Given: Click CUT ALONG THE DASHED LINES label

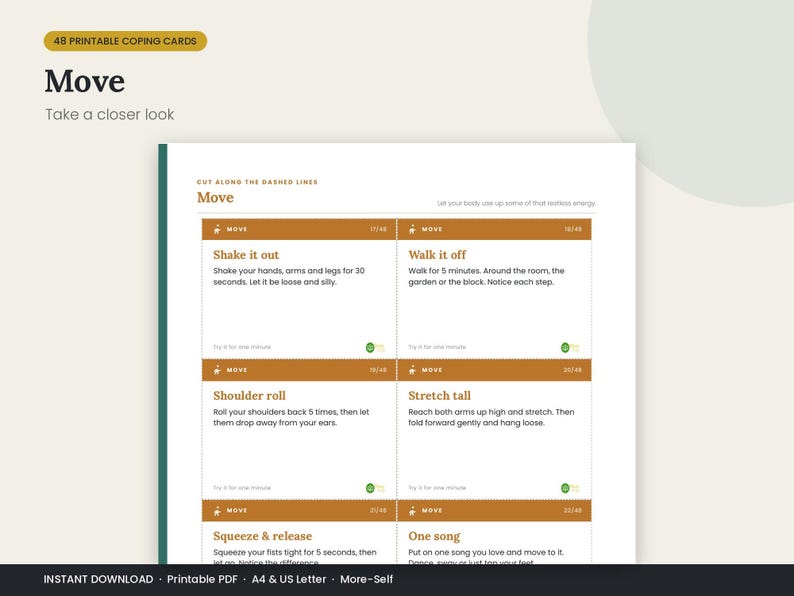Looking at the screenshot, I should tap(257, 182).
